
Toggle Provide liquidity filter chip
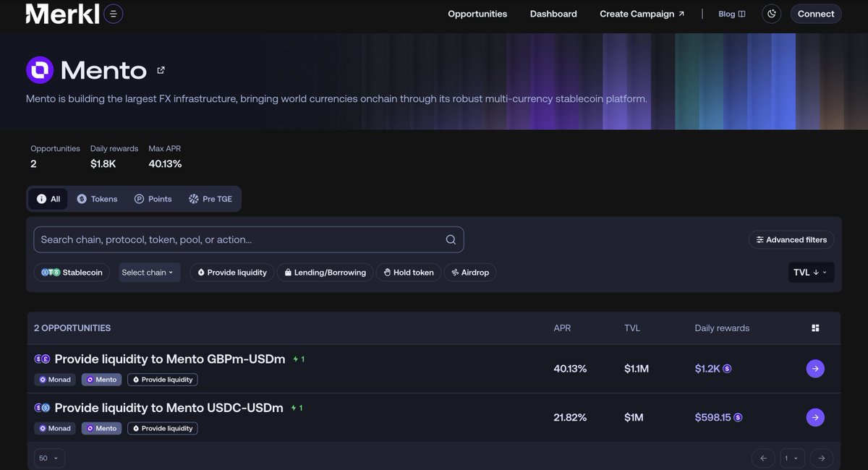232,273
